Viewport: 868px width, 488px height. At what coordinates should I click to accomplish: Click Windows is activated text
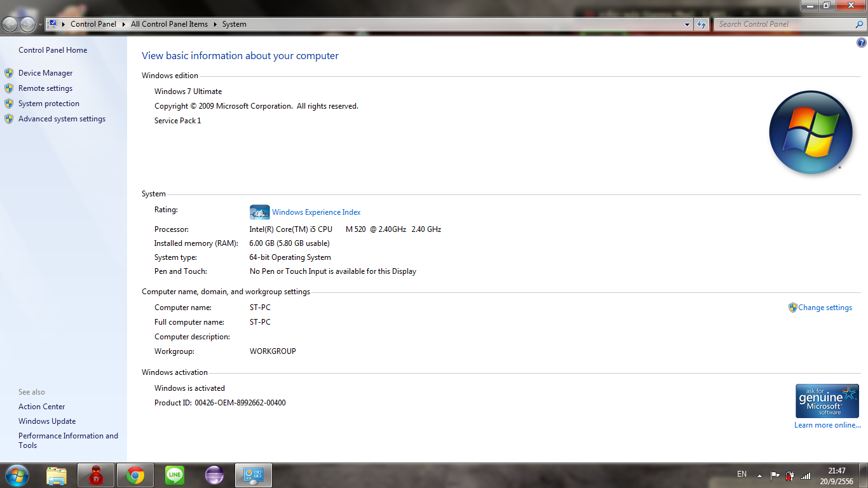point(189,388)
